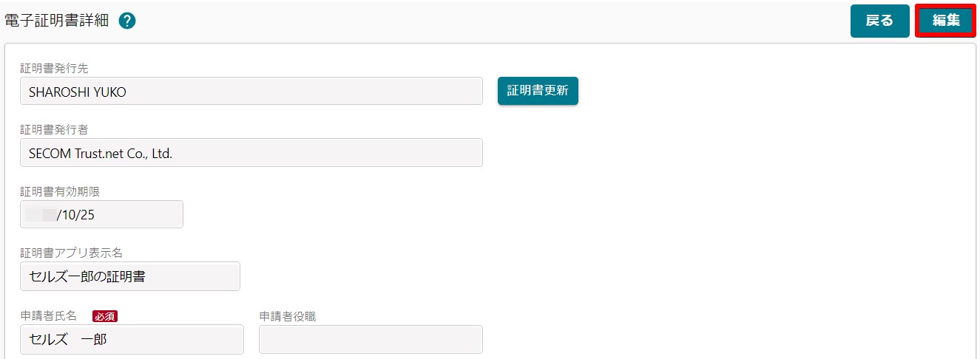Click the SECOM Trust.net issuer field
The width and height of the screenshot is (980, 359).
pyautogui.click(x=251, y=153)
